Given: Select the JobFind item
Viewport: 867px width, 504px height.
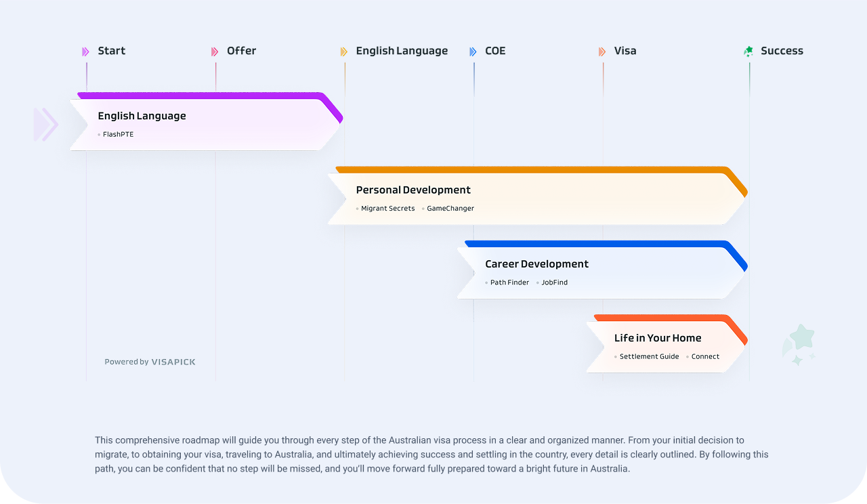Looking at the screenshot, I should tap(554, 282).
